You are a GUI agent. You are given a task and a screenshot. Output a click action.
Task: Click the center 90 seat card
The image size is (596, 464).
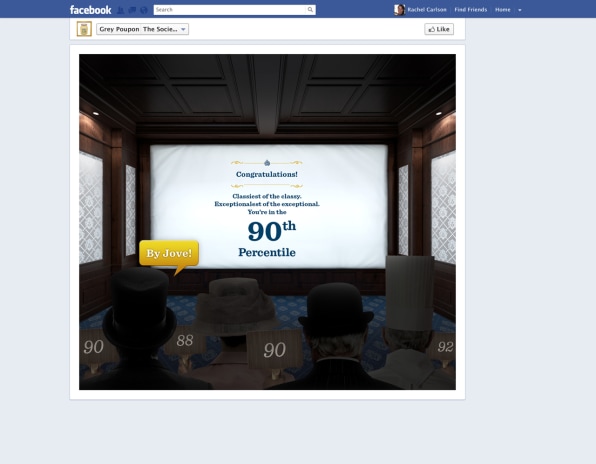point(274,350)
